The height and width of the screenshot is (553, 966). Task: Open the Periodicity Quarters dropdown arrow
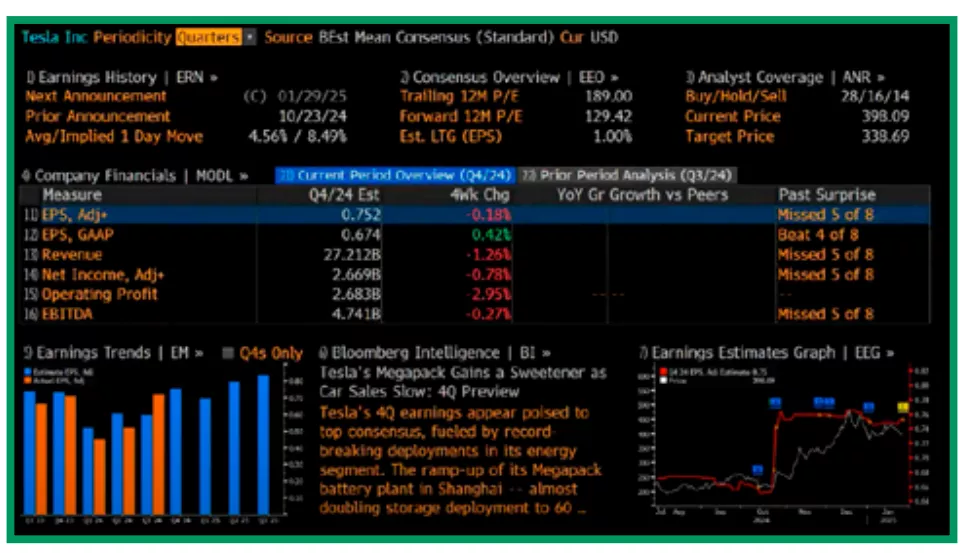[x=249, y=37]
